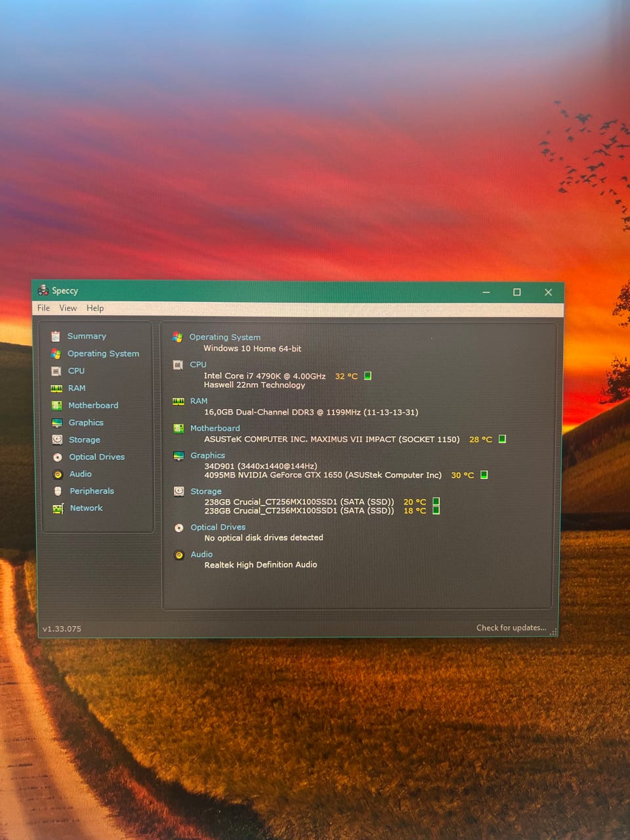This screenshot has width=630, height=840.
Task: Click the Windows flag icon beside Operating System heading
Action: [177, 337]
